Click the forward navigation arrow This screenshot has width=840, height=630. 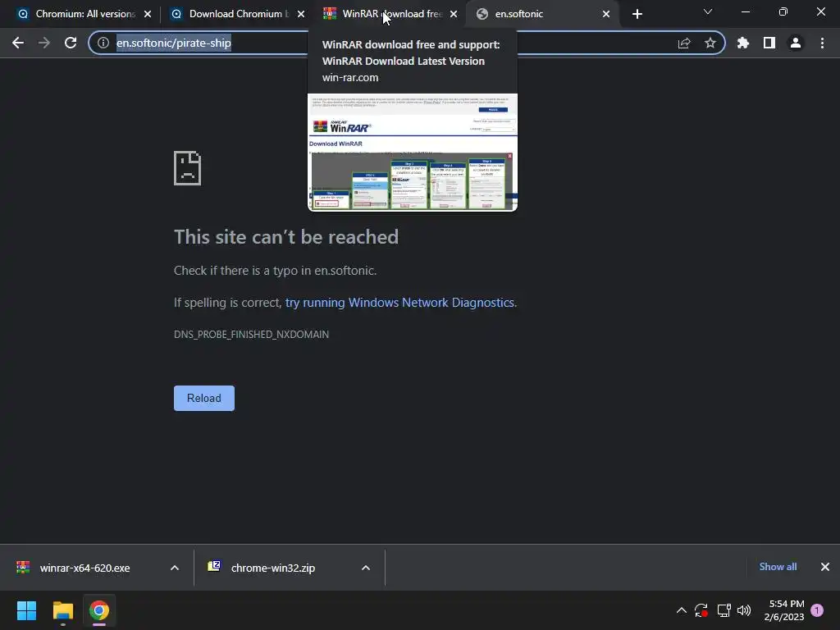point(44,43)
